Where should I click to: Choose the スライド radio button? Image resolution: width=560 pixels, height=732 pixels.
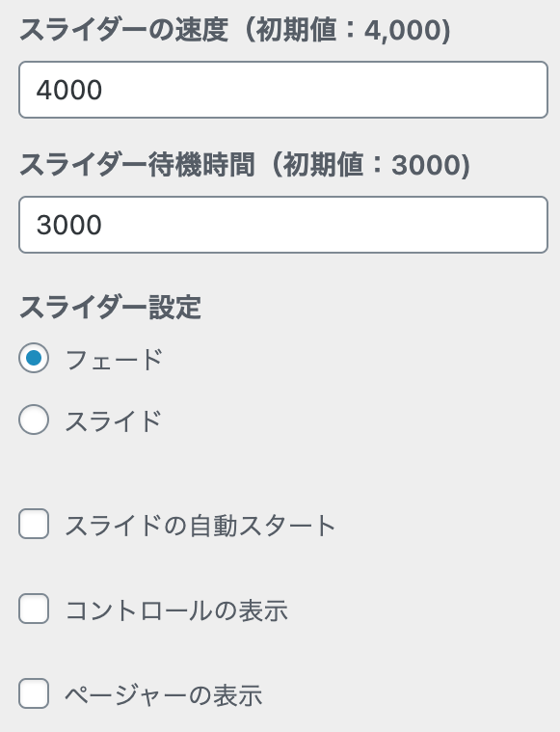pyautogui.click(x=34, y=420)
